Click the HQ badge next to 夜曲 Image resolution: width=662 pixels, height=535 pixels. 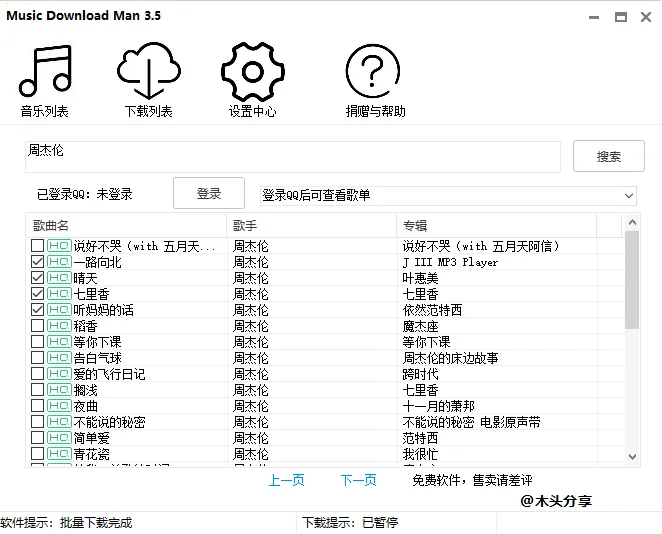tap(59, 406)
